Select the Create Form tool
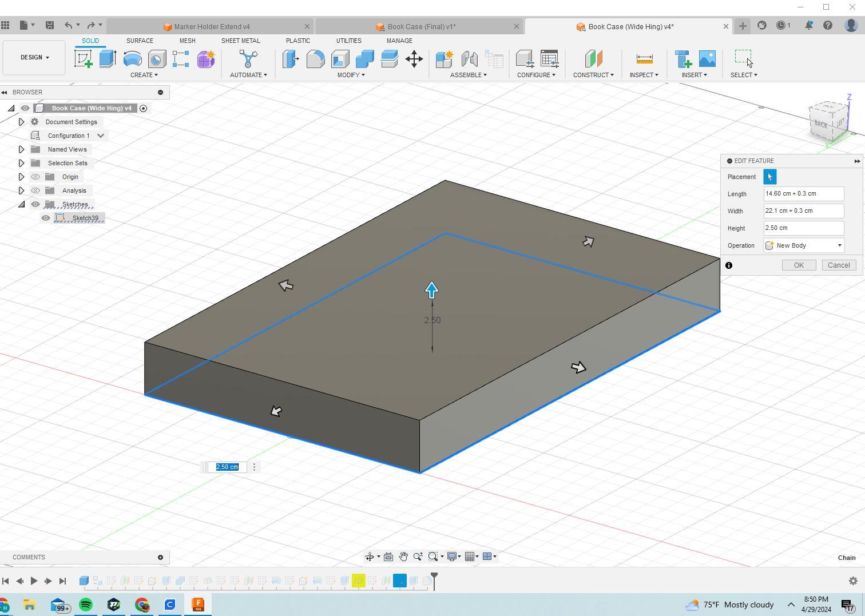The image size is (865, 616). click(206, 59)
